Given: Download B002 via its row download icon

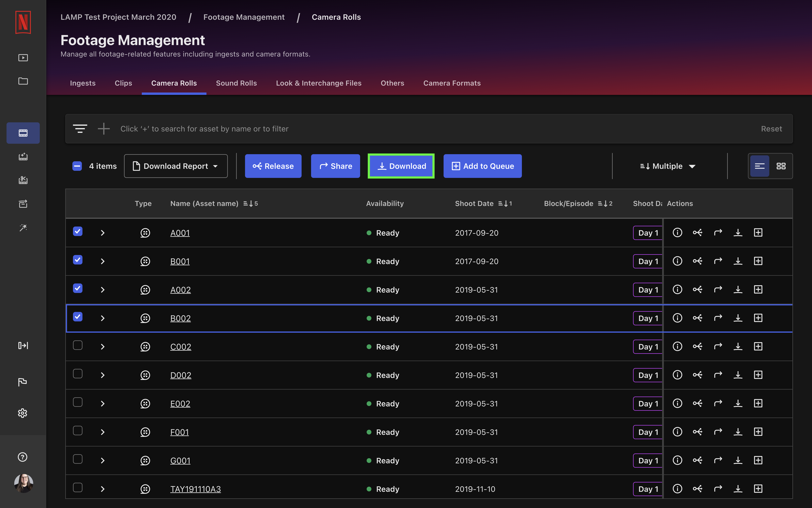Looking at the screenshot, I should pyautogui.click(x=738, y=318).
